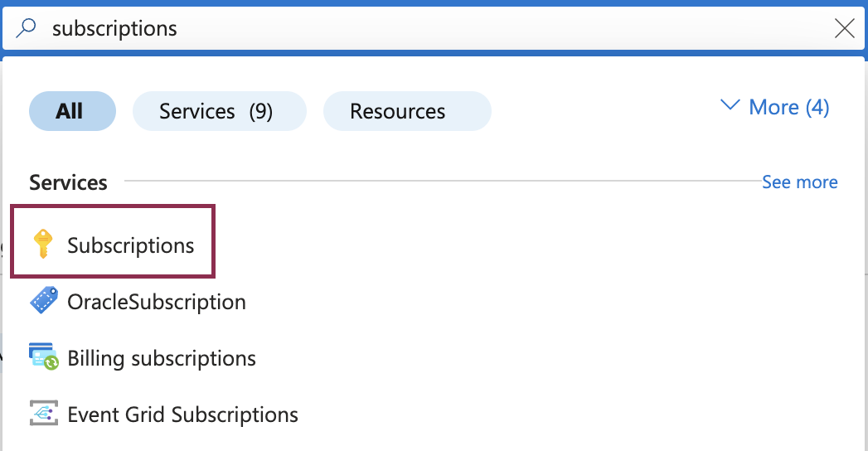Expand the More (4) filters dropdown
Image resolution: width=868 pixels, height=451 pixels.
(774, 107)
